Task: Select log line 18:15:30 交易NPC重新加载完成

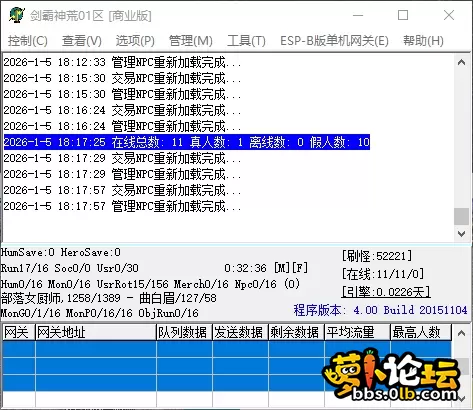Action: click(122, 78)
